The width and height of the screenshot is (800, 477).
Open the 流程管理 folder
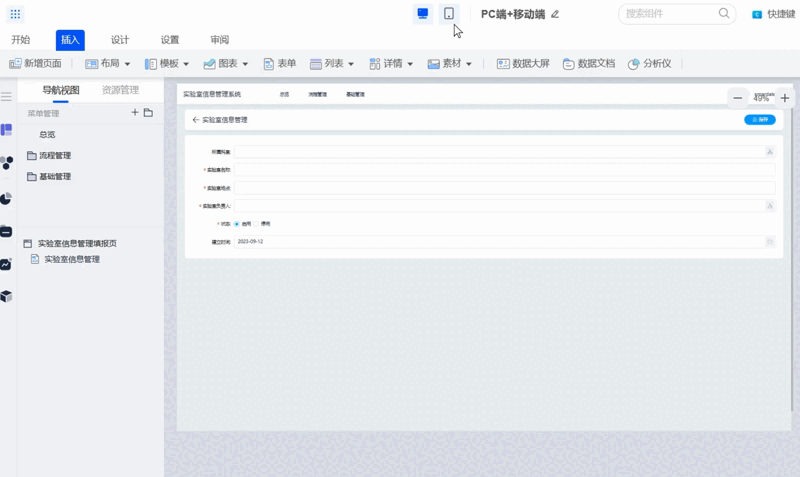click(x=49, y=156)
